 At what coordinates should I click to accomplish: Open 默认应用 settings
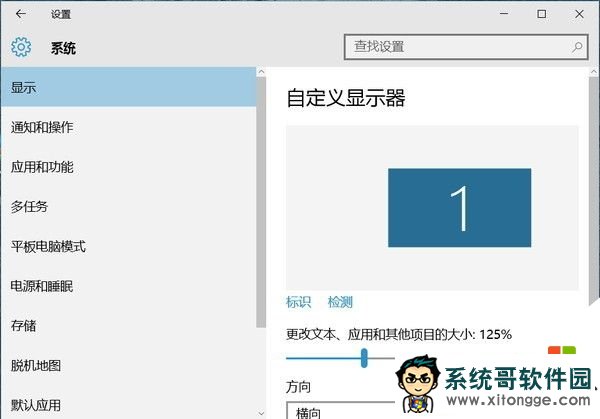point(129,405)
